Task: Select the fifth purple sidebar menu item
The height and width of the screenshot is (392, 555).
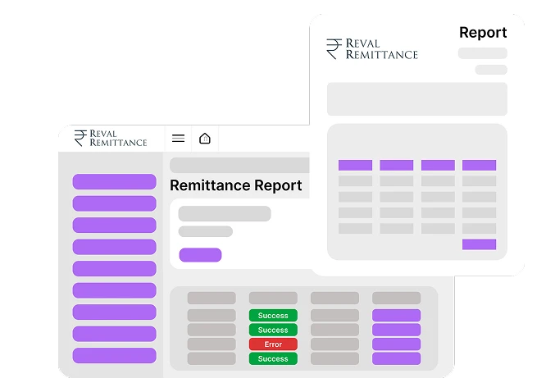Action: click(114, 269)
